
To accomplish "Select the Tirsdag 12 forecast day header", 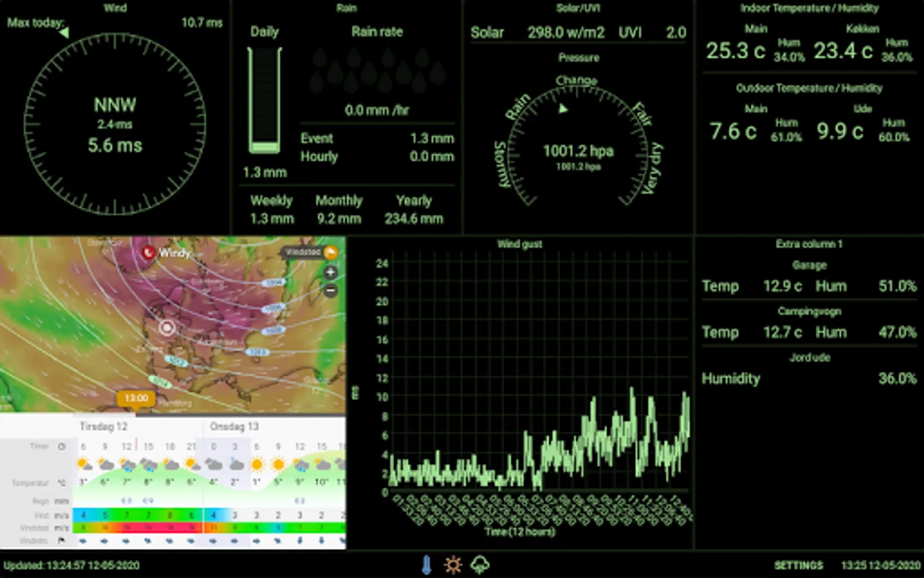I will point(103,426).
